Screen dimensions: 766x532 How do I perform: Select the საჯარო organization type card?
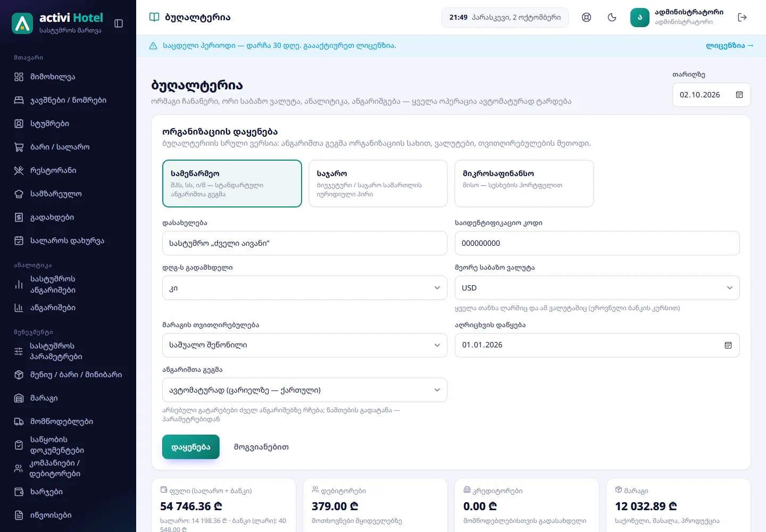(x=378, y=184)
